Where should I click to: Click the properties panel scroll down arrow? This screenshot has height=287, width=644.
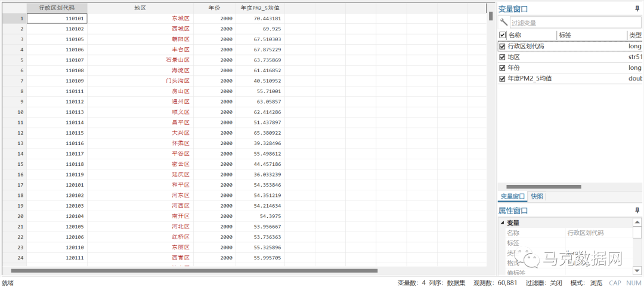637,270
